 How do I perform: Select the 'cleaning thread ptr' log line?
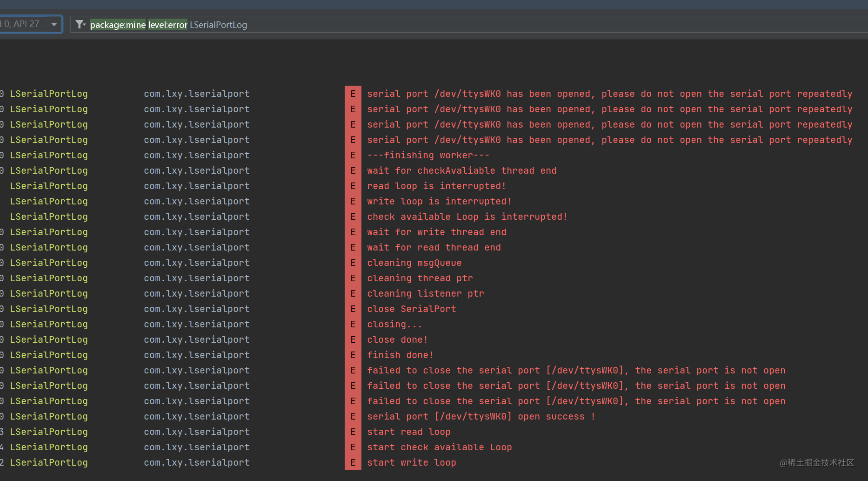click(x=420, y=278)
